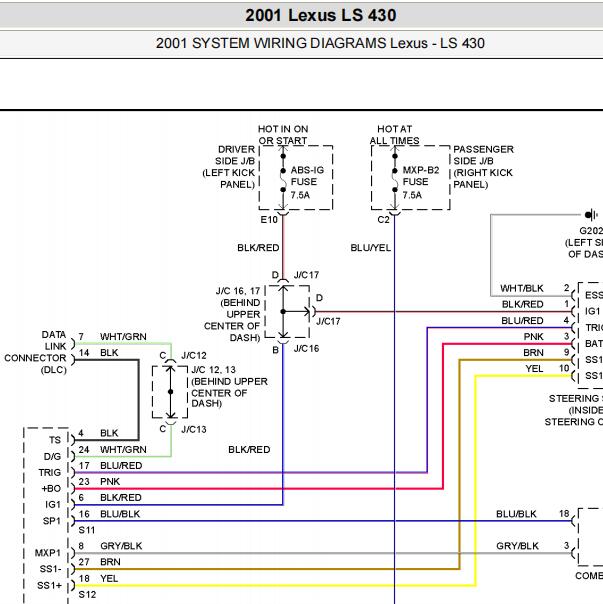Select the 'ABS-IG FUSE 7.5A' label

[307, 183]
